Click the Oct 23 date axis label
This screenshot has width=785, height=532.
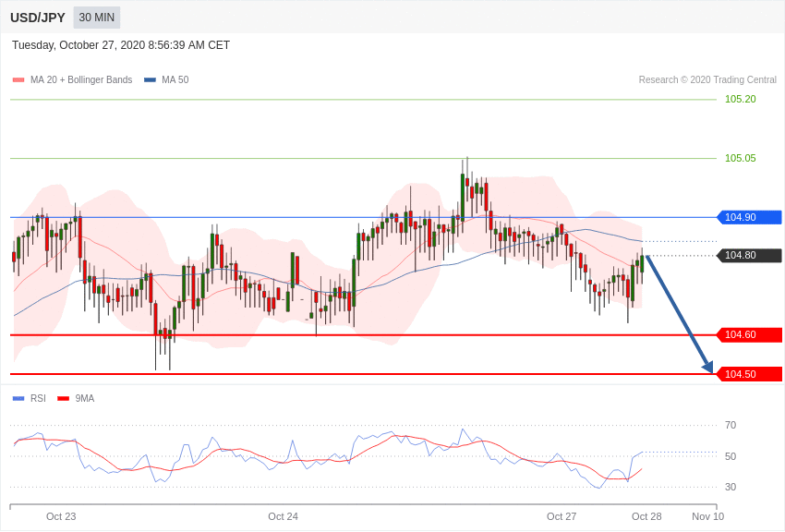click(x=61, y=516)
